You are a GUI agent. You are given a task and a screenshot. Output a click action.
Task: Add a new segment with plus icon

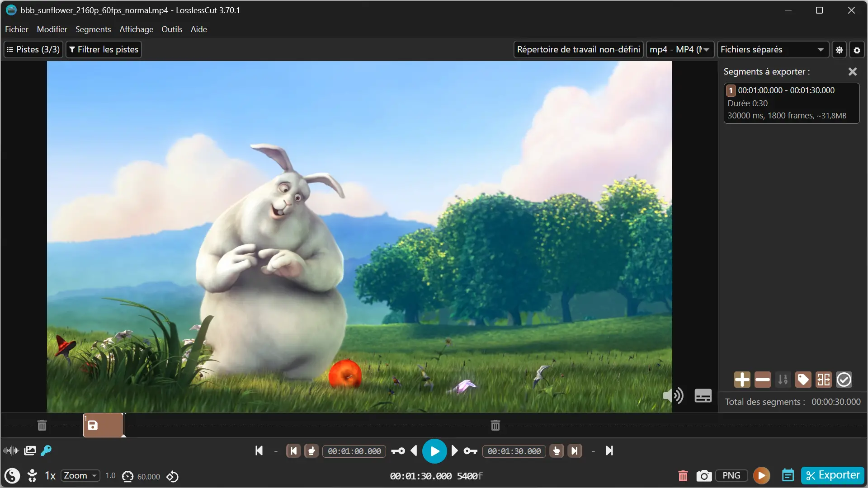point(742,380)
